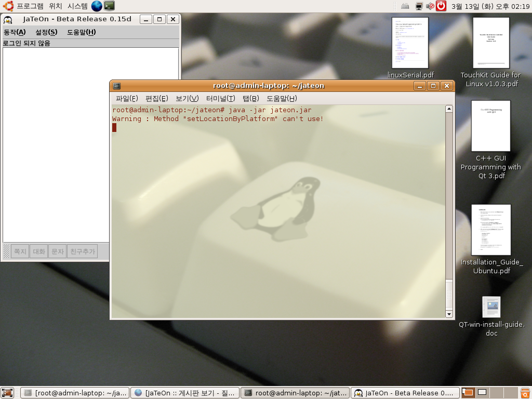
Task: Open the 프로그램 menu in top panel
Action: (30, 6)
